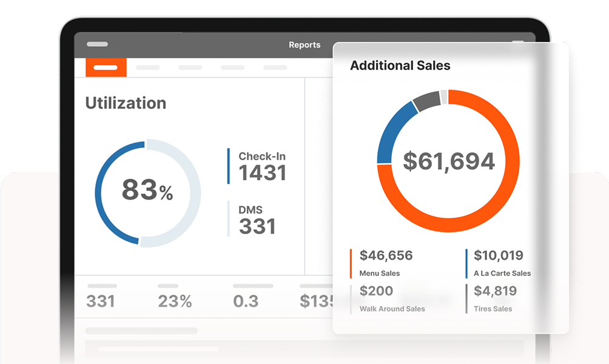Select the active orange tab

click(106, 67)
